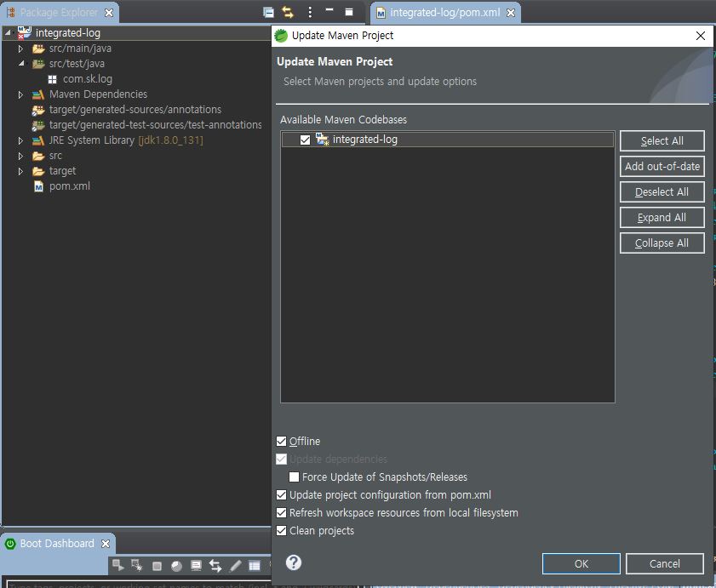This screenshot has width=716, height=588.
Task: Click the pencil icon in Boot Dashboard toolbar
Action: tap(235, 566)
